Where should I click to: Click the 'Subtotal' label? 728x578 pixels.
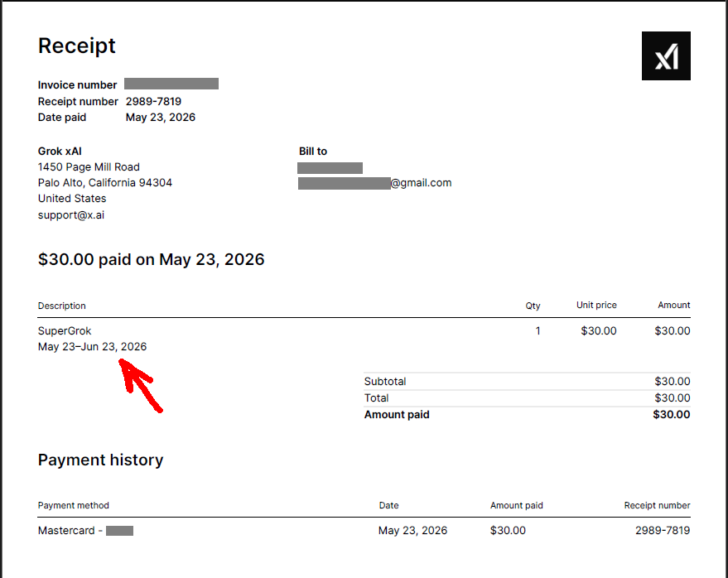click(x=385, y=382)
